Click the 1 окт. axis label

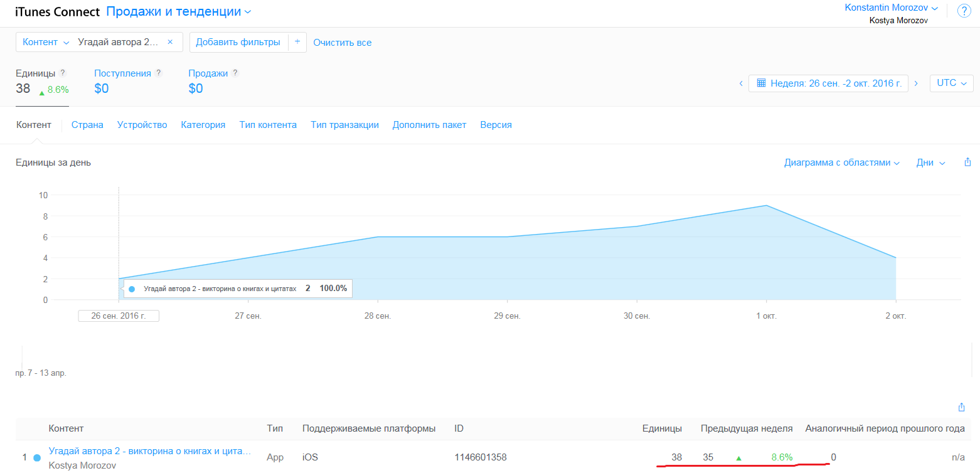[765, 316]
